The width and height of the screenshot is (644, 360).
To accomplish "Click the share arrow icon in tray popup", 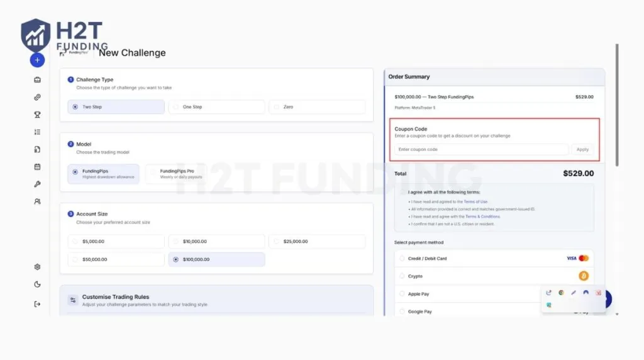I will [548, 293].
